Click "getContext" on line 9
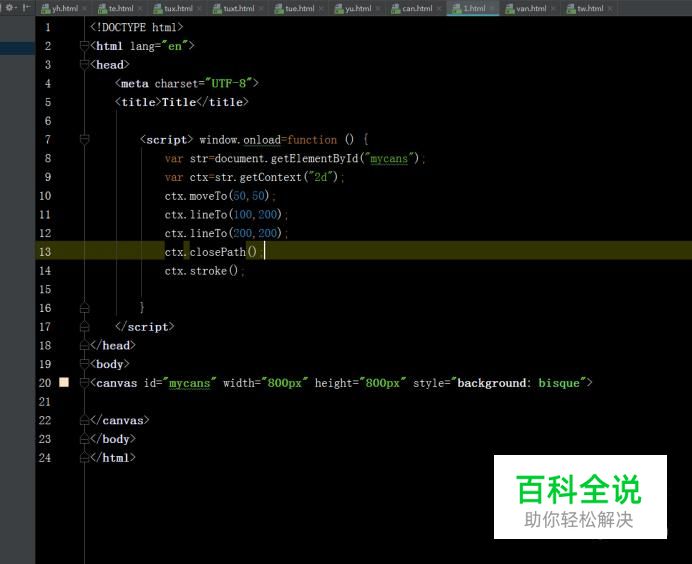 271,177
